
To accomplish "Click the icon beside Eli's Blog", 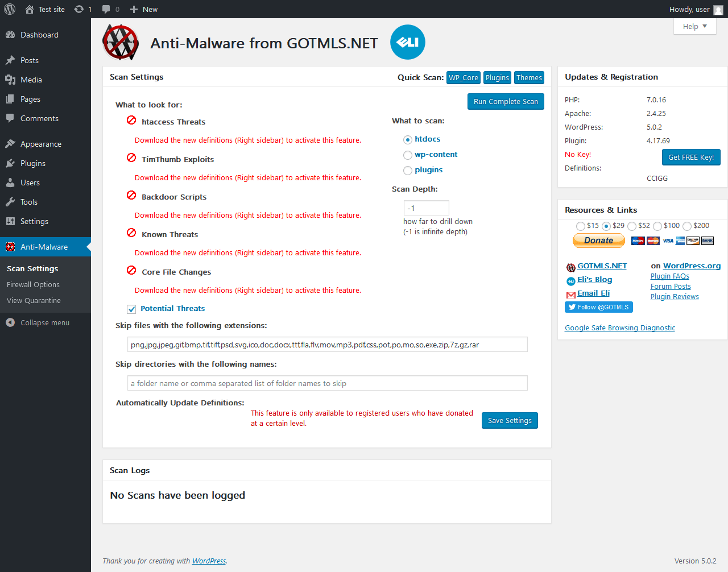I will click(571, 281).
